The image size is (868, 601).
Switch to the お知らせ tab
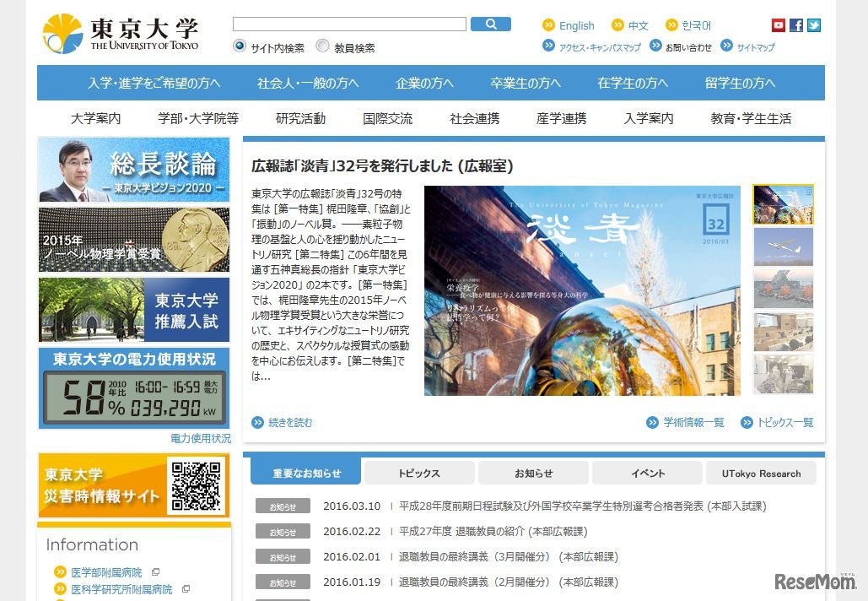[533, 473]
